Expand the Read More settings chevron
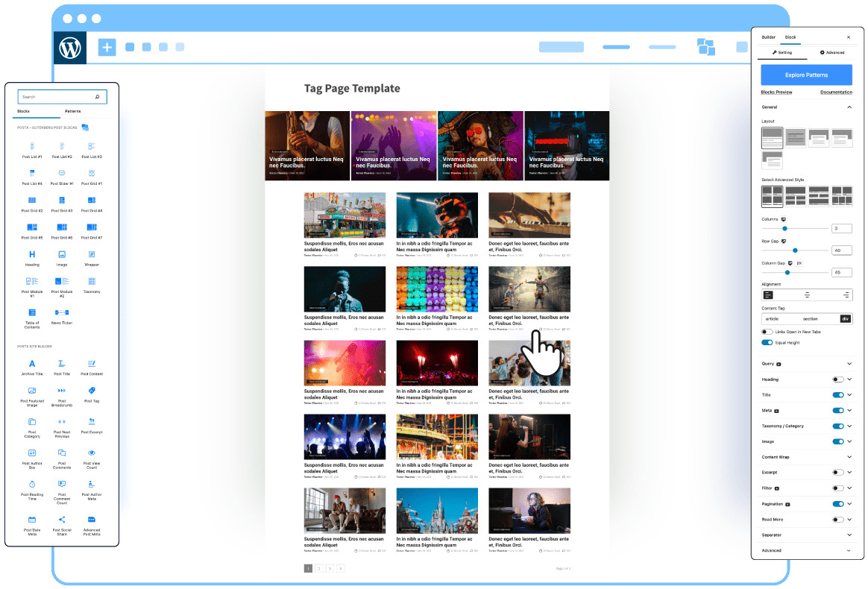Screen dimensions: 868x589 click(x=849, y=520)
